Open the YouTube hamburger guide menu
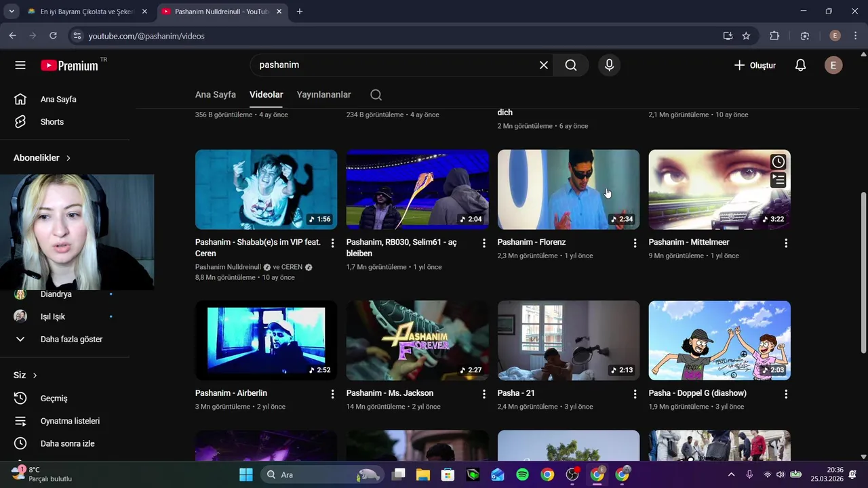The image size is (868, 488). pos(20,65)
